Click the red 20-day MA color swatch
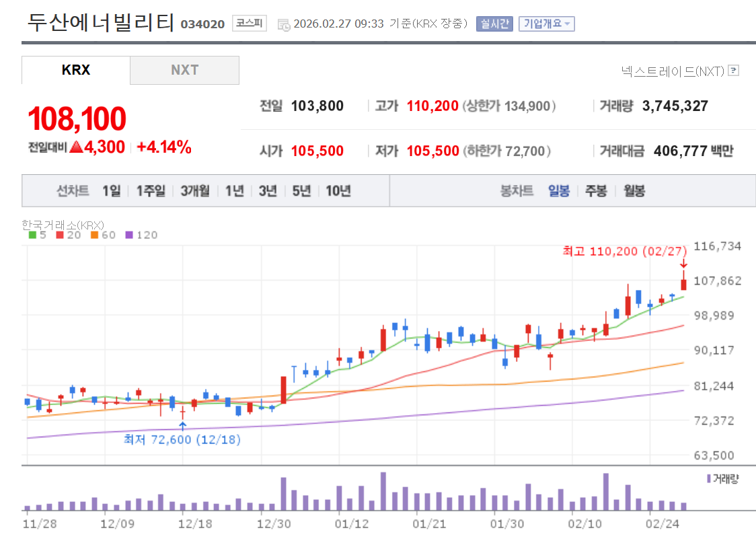Viewport: 756px width, 547px height. [x=59, y=234]
